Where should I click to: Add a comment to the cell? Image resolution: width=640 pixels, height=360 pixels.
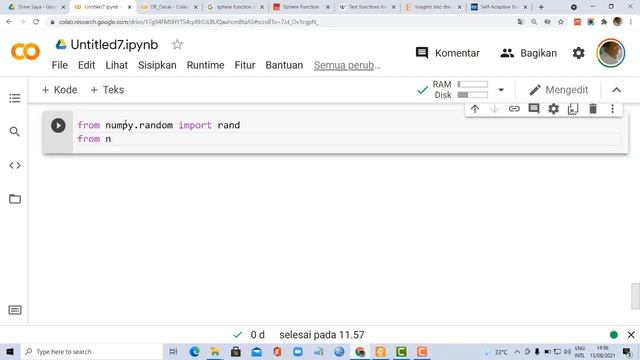point(534,109)
